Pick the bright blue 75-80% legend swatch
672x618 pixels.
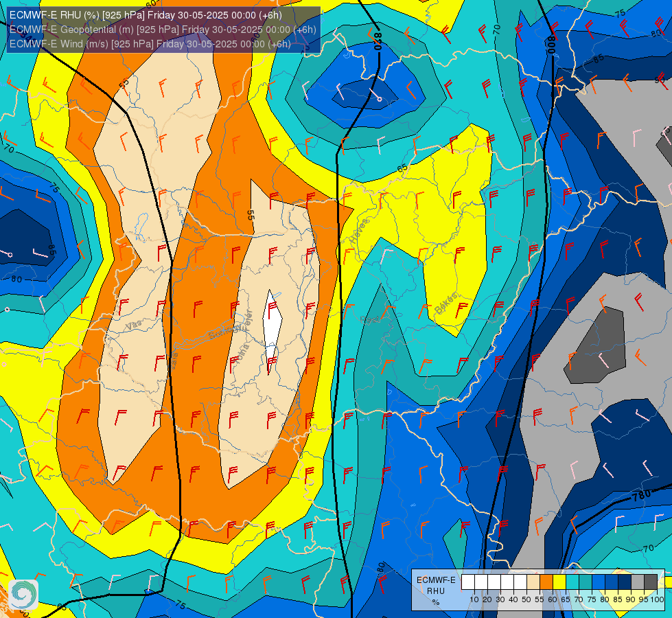coord(599,582)
